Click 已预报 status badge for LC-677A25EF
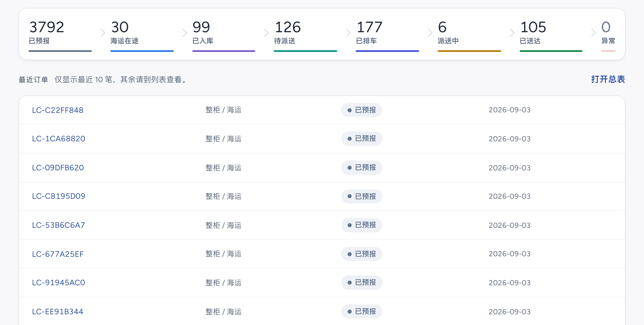This screenshot has height=325, width=644. tap(362, 254)
